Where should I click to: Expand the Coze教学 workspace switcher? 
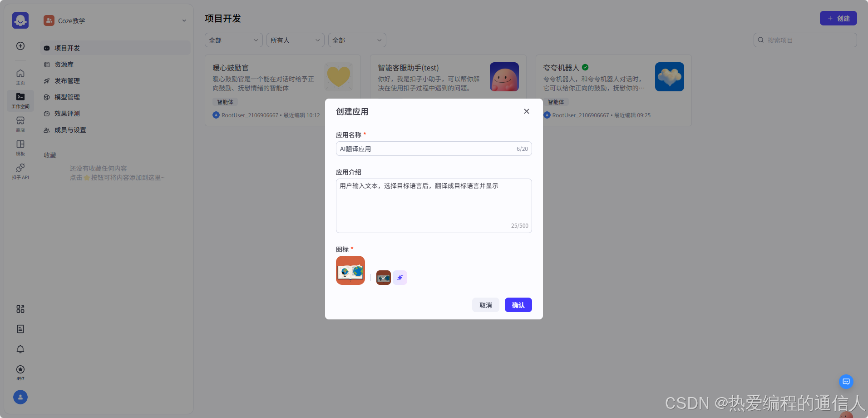[x=184, y=20]
